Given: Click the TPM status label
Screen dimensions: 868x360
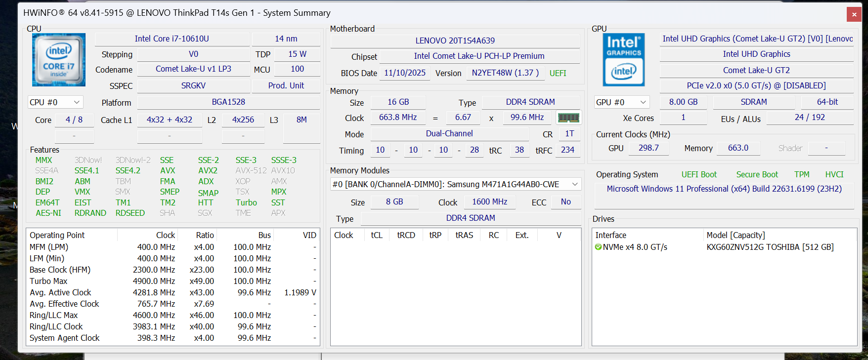Looking at the screenshot, I should click(x=802, y=174).
